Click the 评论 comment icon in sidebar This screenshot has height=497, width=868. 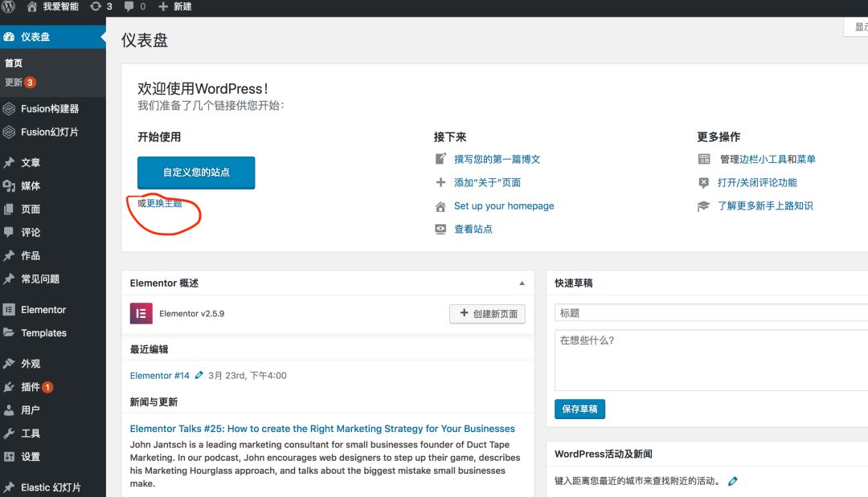(9, 232)
